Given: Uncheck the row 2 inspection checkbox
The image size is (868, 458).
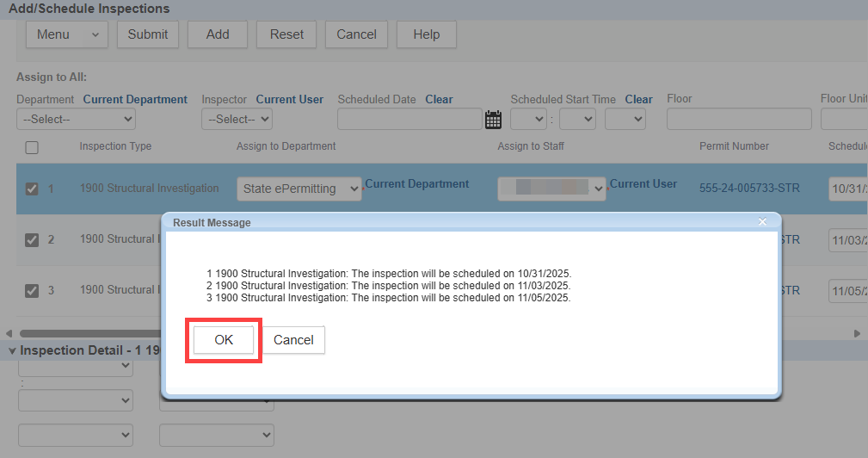Looking at the screenshot, I should pyautogui.click(x=32, y=239).
